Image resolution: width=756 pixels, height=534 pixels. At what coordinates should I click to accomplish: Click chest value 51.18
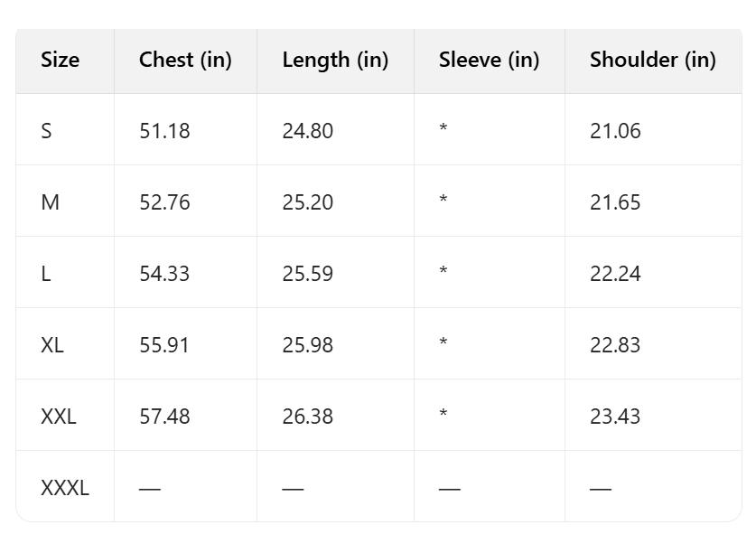click(164, 131)
